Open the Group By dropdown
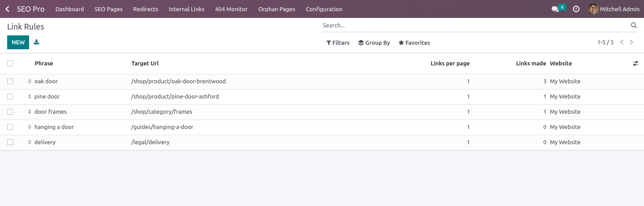Image resolution: width=644 pixels, height=206 pixels. tap(374, 43)
